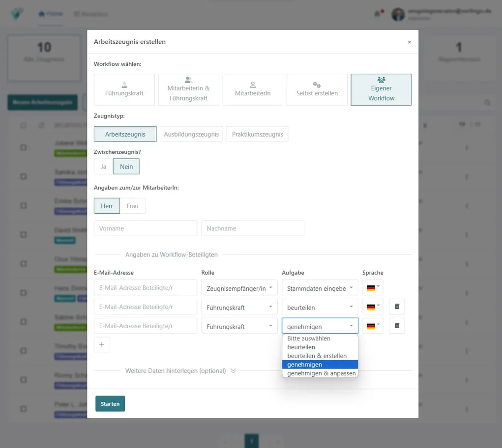This screenshot has width=502, height=448.
Task: Choose Frau salutation
Action: pos(133,206)
